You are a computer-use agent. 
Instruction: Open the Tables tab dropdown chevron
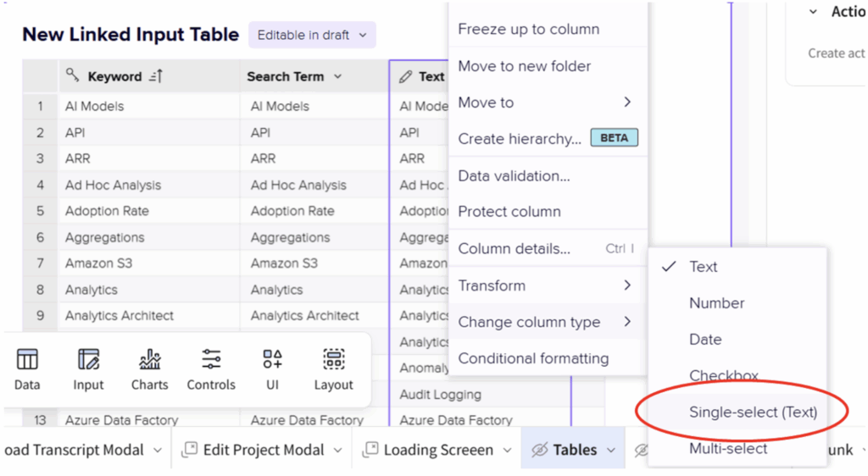coord(610,451)
